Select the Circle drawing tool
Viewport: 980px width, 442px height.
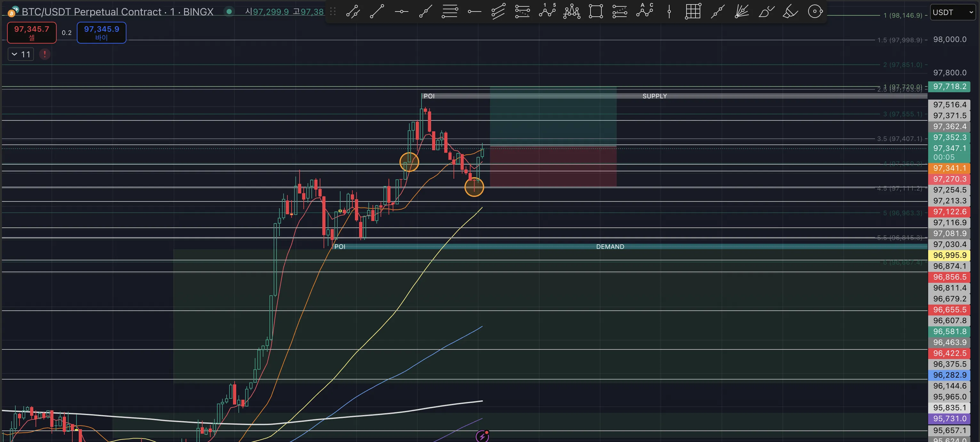pos(815,12)
